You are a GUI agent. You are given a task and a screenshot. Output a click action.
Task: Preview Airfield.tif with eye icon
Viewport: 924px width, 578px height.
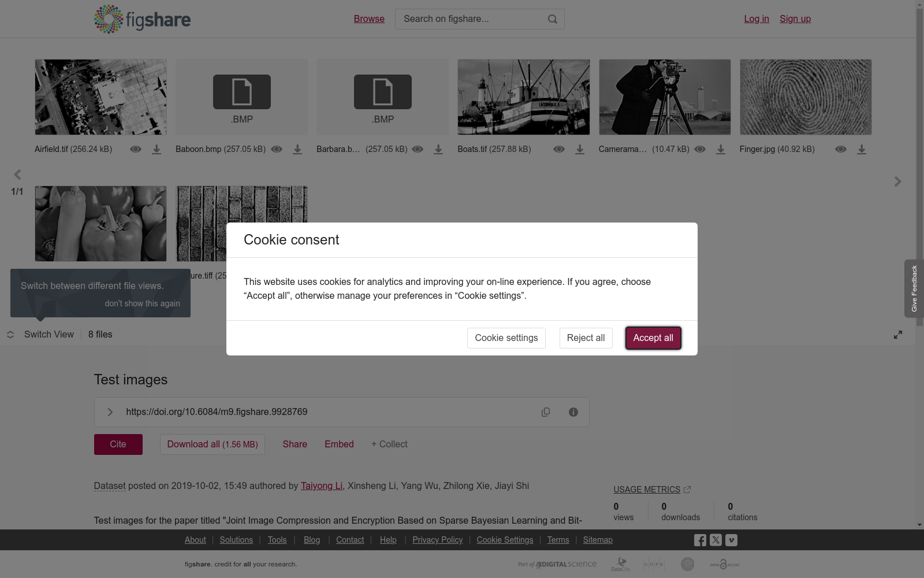click(x=136, y=149)
